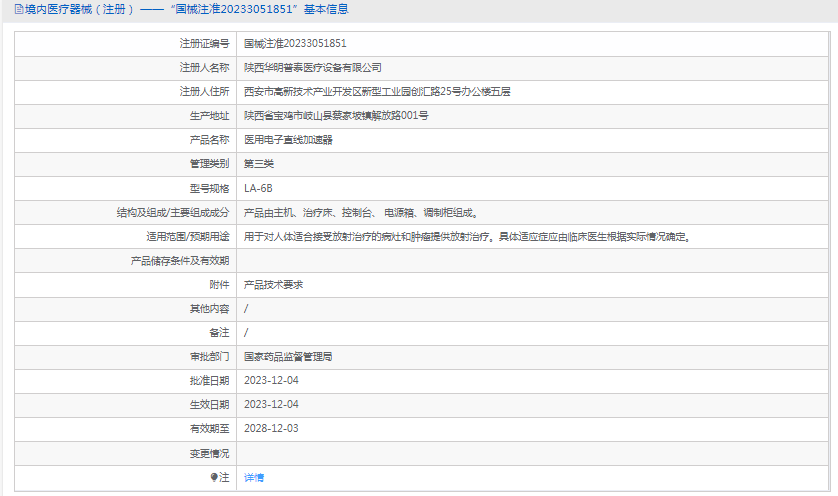Click the 产品名称 label
This screenshot has width=838, height=496.
(x=209, y=140)
